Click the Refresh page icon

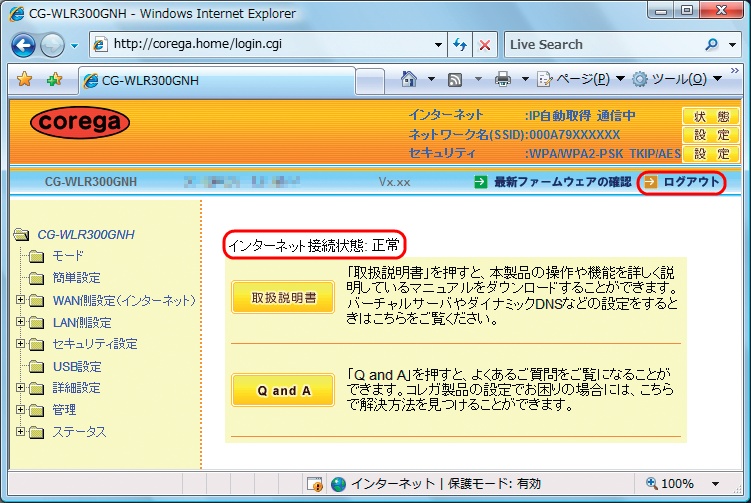(460, 45)
